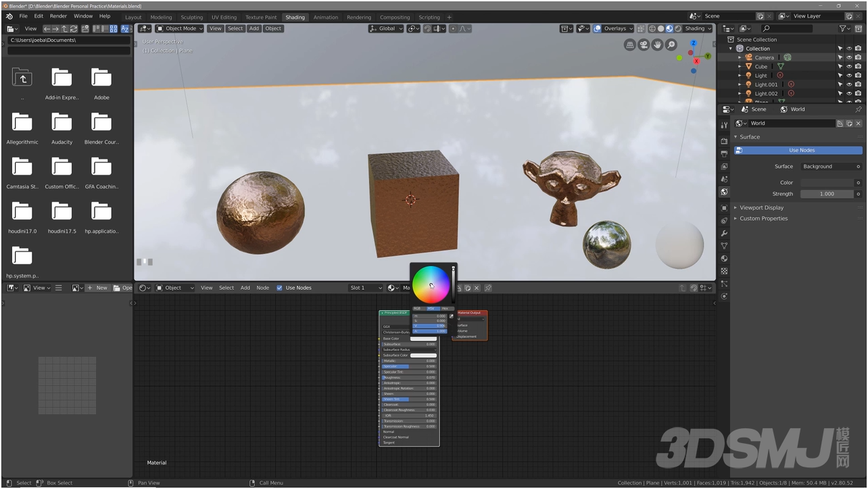
Task: Click the parent folder up-arrow thumbnail
Action: pos(22,78)
